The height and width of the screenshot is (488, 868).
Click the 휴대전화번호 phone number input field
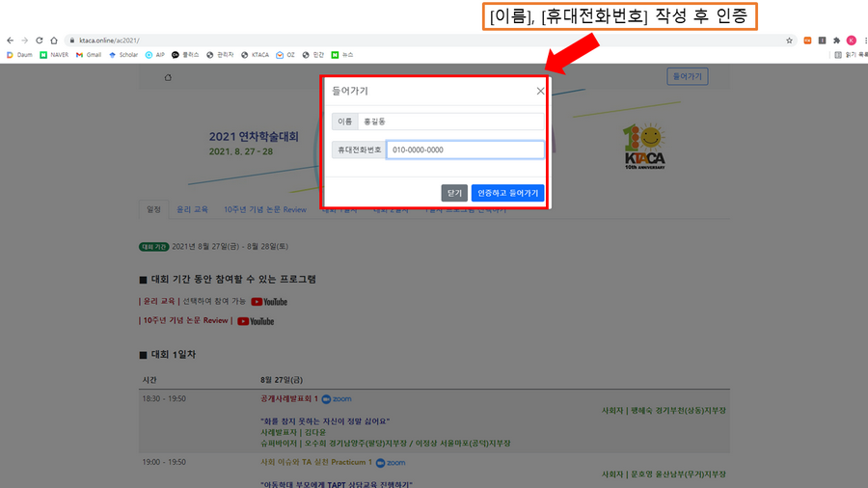click(465, 149)
